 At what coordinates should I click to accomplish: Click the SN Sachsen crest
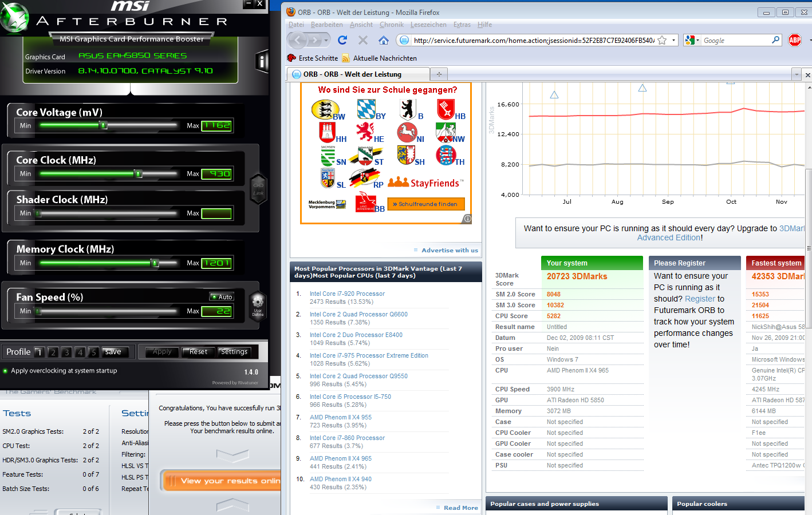click(x=328, y=156)
